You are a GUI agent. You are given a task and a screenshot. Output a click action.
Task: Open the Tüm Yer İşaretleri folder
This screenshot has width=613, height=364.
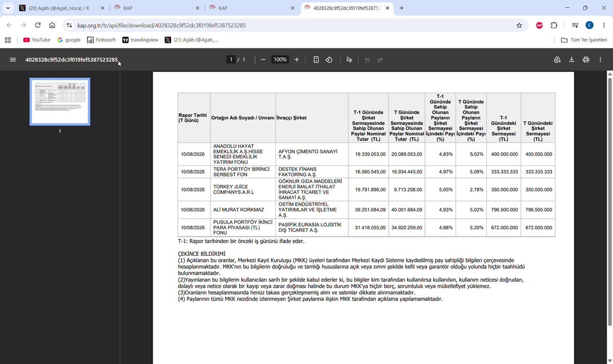584,40
